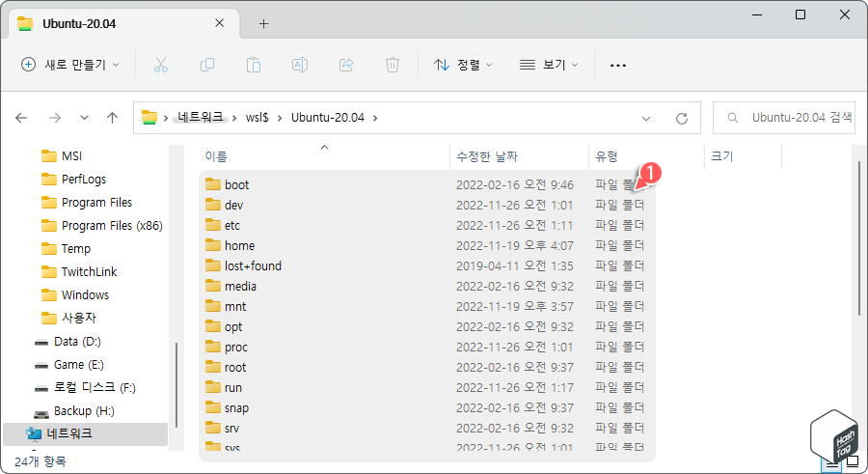Screen dimensions: 868x474
Task: Close the Ubuntu-20.04 tab
Action: tap(219, 23)
